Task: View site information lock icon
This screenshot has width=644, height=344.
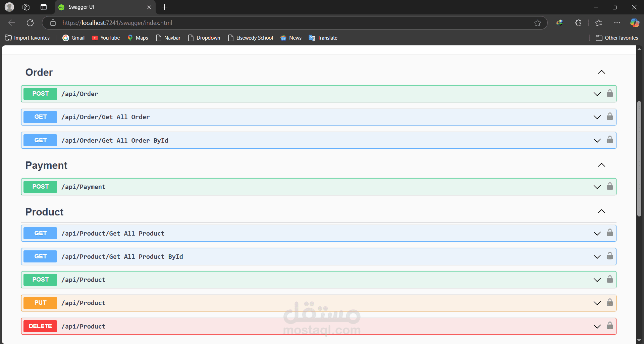Action: (x=53, y=23)
